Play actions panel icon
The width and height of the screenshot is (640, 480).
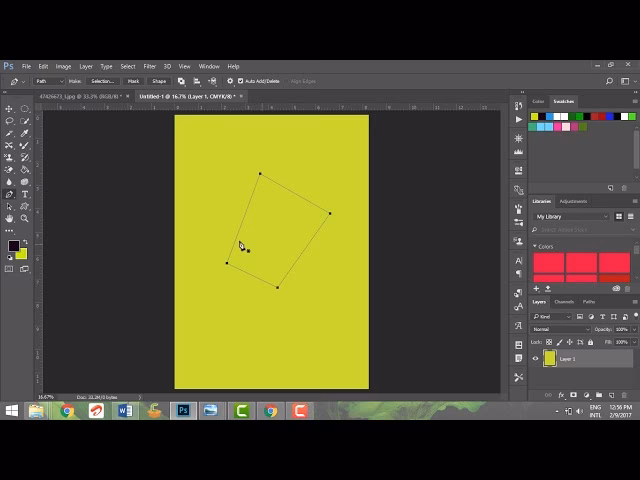[518, 120]
